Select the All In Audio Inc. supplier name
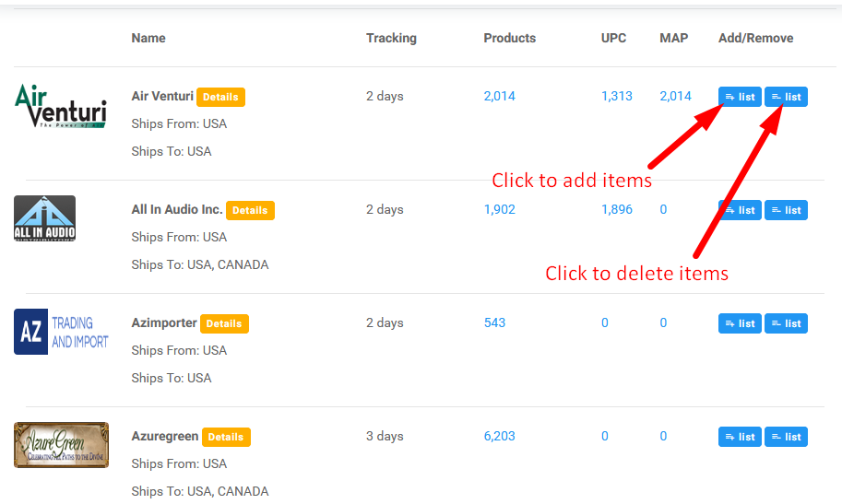The width and height of the screenshot is (842, 504). 177,209
